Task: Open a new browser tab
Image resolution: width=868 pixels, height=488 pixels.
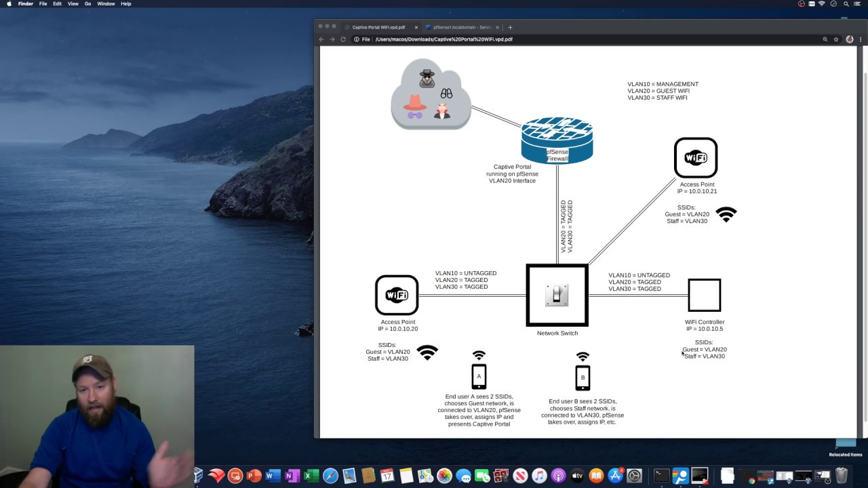Action: pos(510,27)
